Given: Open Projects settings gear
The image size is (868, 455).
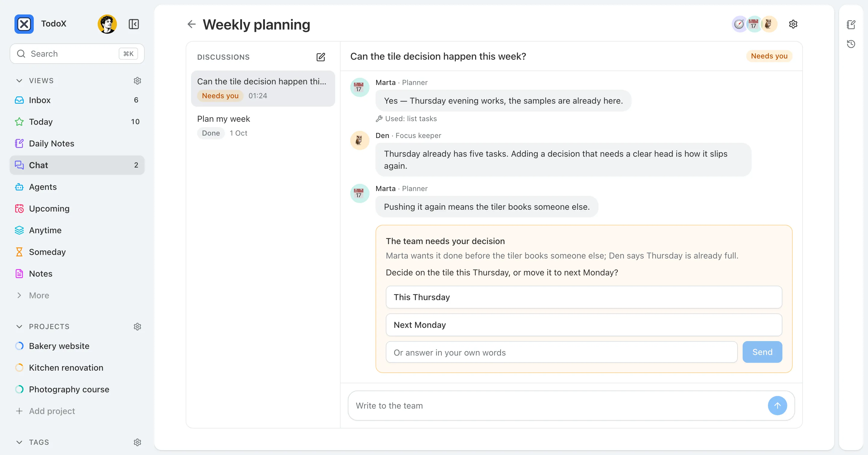Looking at the screenshot, I should (137, 327).
